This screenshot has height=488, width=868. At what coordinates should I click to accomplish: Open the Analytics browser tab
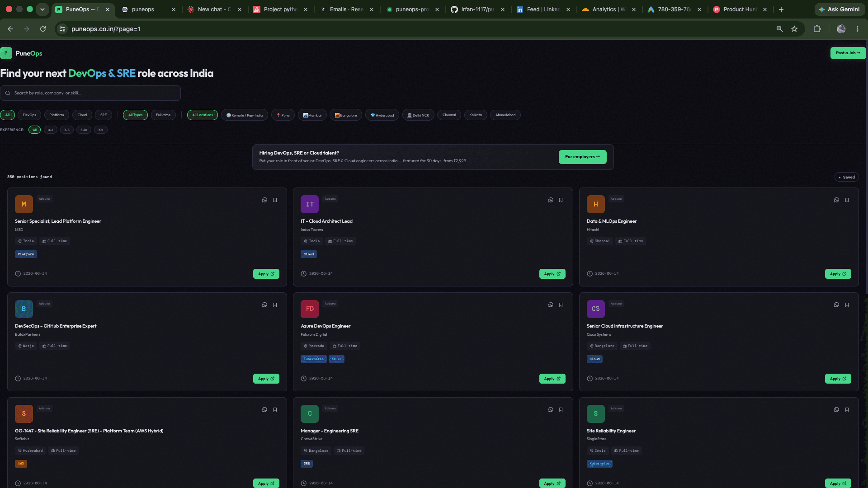point(609,9)
